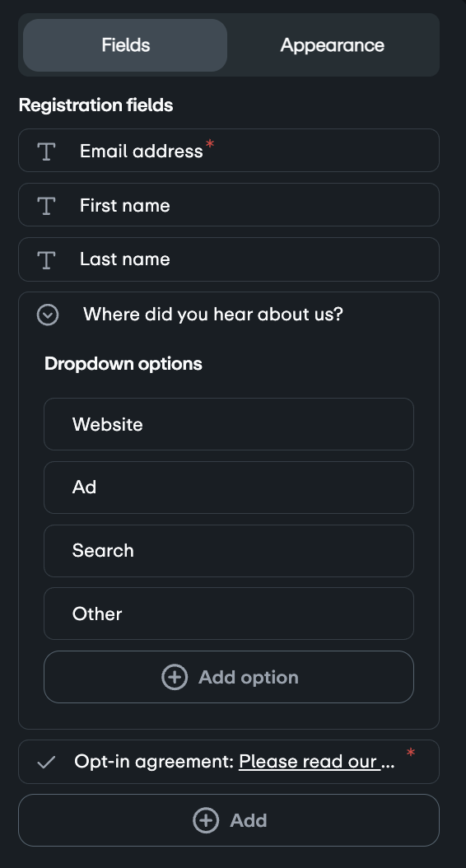Expand the Last name field row

tap(229, 259)
